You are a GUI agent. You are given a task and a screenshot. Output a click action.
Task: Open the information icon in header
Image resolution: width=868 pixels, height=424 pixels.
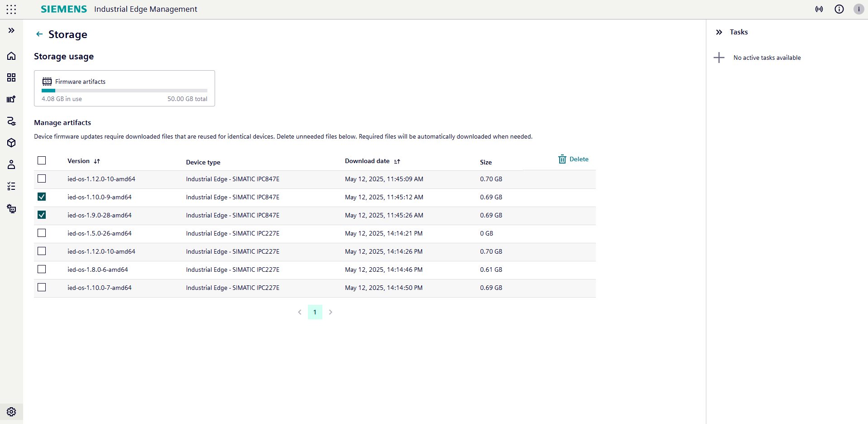[x=839, y=9]
